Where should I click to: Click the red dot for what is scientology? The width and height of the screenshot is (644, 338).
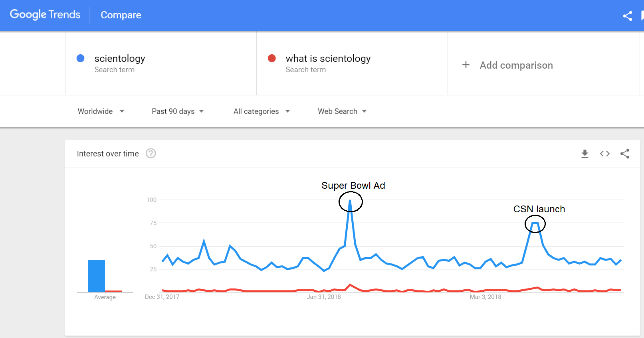pos(272,58)
